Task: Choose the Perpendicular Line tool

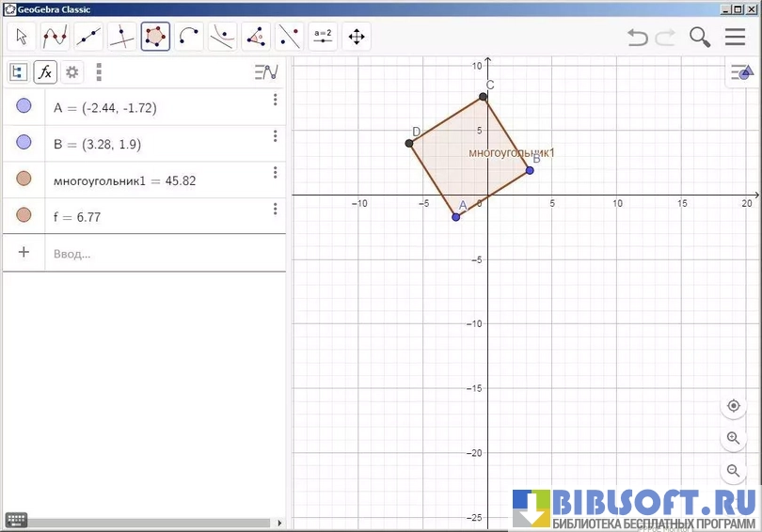Action: (122, 37)
